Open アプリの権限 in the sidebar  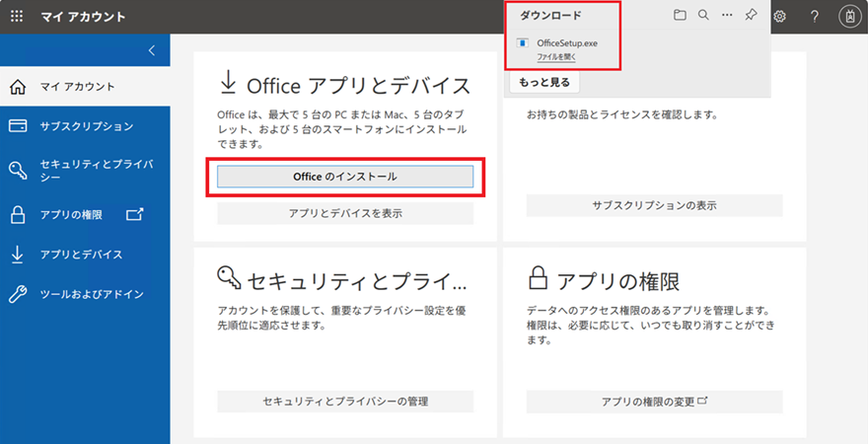[x=85, y=215]
